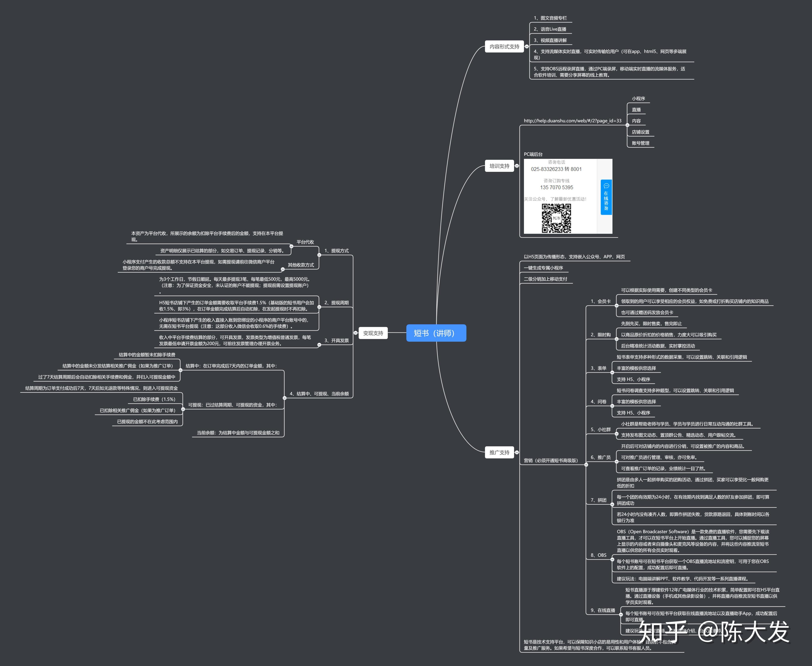Select the 店铺设置 node
The image size is (812, 666).
pyautogui.click(x=641, y=132)
